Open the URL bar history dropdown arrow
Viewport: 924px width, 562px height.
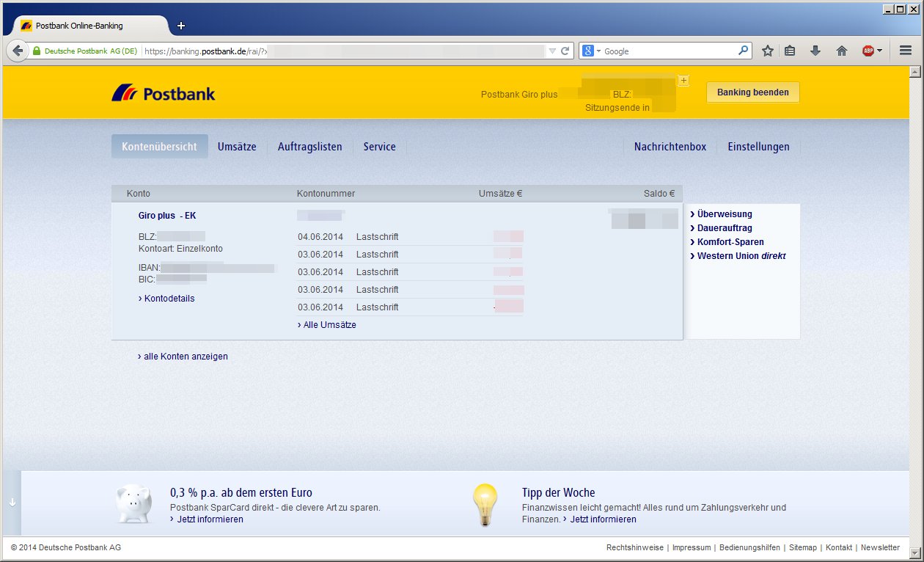(x=553, y=51)
